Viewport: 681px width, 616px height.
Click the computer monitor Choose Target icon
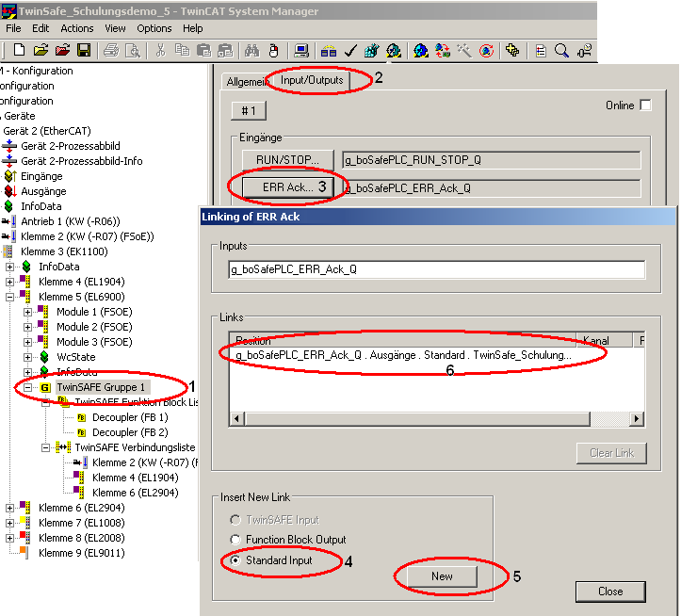301,51
